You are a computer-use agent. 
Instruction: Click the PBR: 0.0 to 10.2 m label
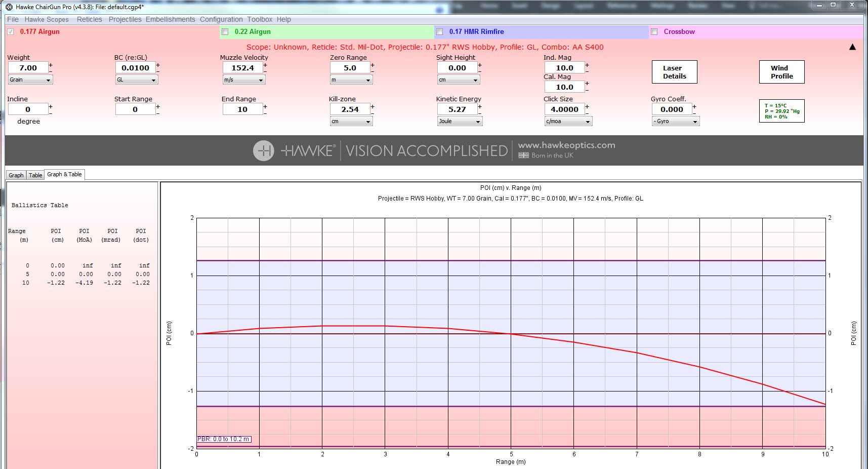[x=224, y=439]
